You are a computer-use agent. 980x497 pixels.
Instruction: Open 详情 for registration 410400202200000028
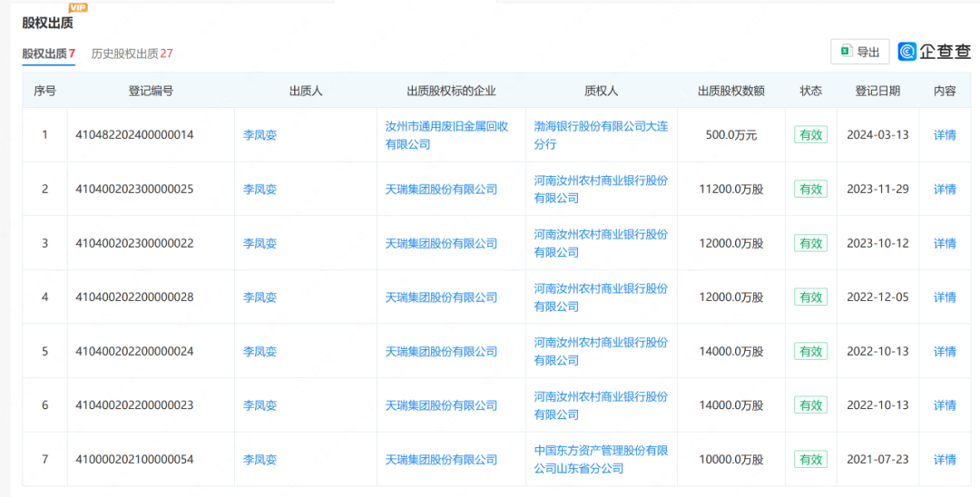(x=945, y=297)
